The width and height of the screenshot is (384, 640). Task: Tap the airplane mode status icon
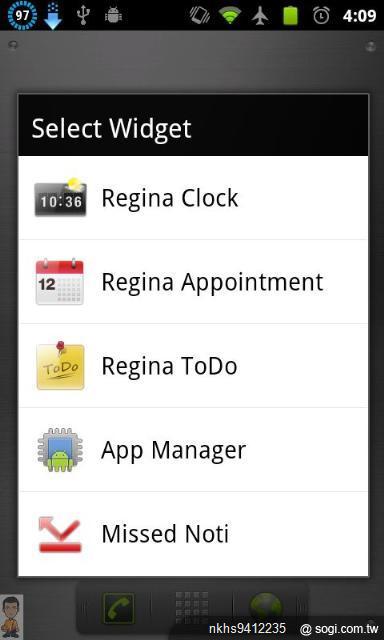[260, 16]
